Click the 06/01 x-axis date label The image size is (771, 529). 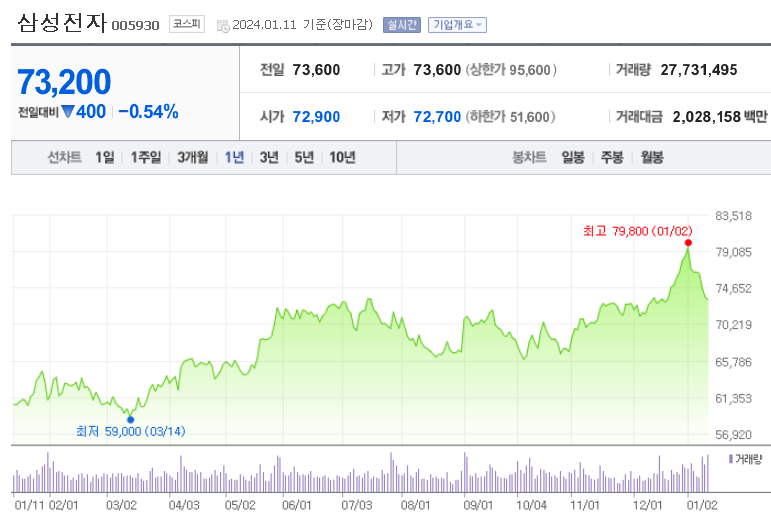[297, 505]
